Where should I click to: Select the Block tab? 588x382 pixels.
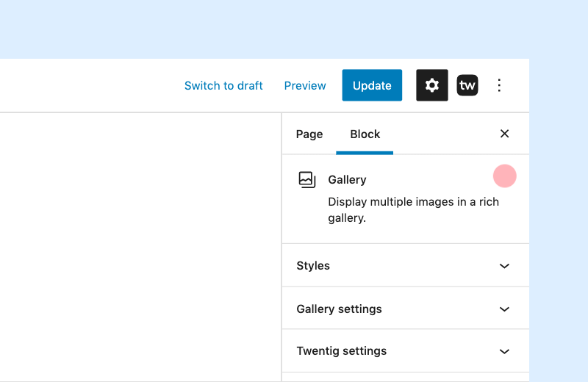[365, 134]
